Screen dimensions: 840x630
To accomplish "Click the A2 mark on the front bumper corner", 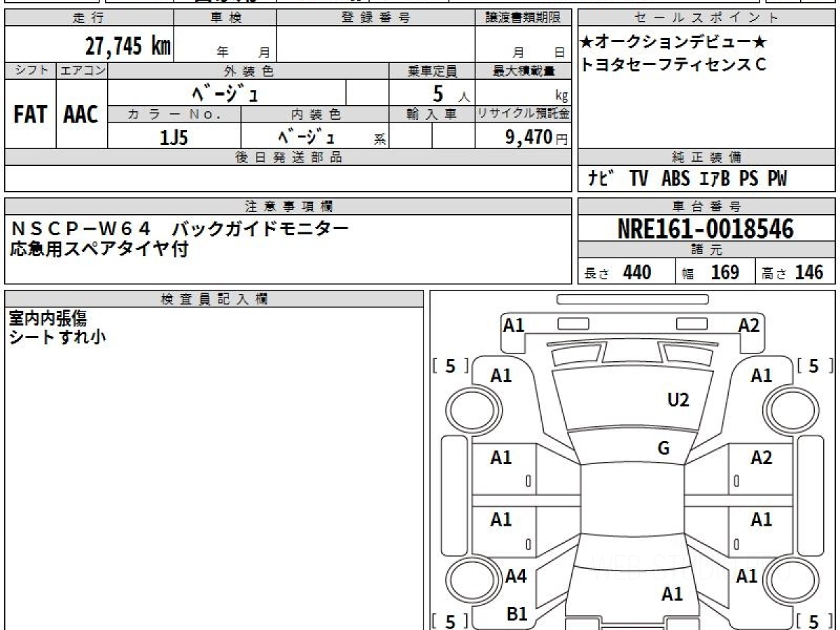I will pos(749,325).
